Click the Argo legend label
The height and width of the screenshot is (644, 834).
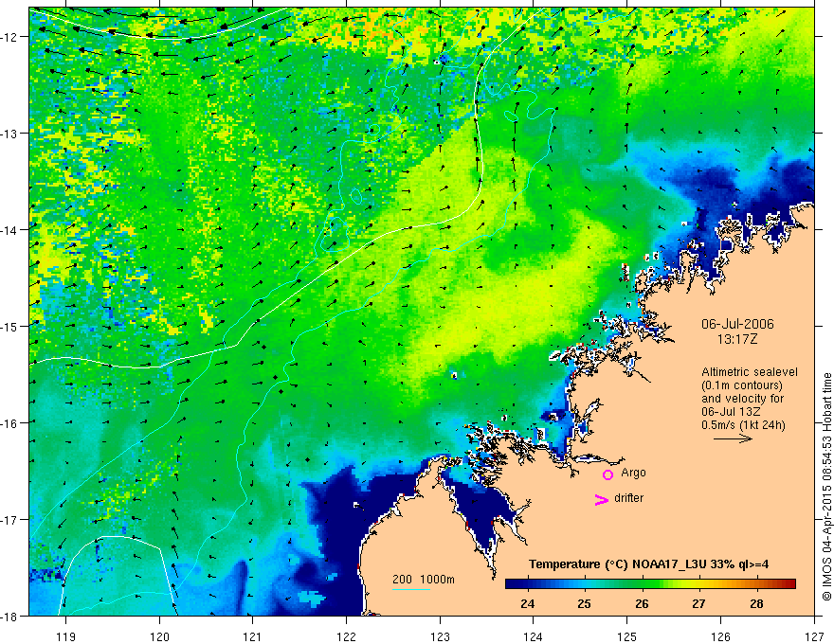633,473
